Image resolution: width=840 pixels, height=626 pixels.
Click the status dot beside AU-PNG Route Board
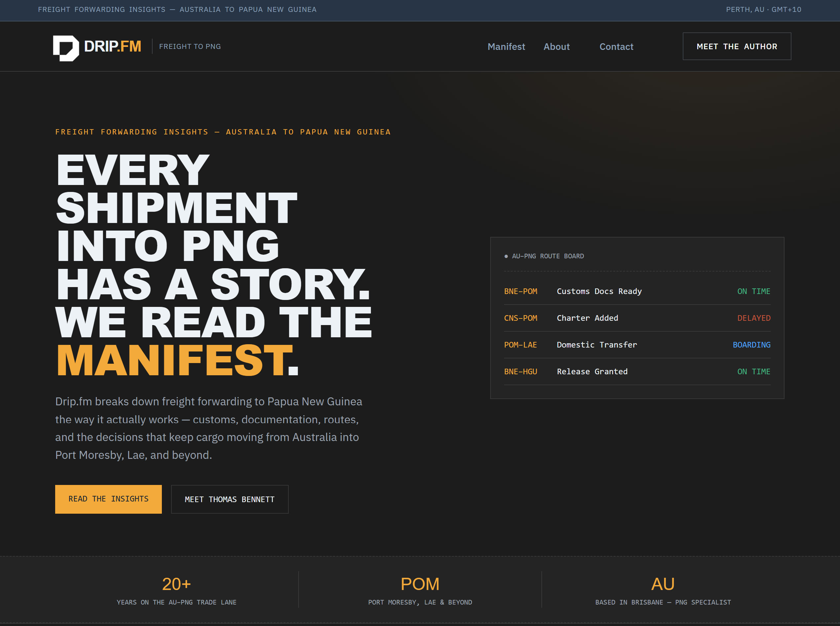click(506, 257)
